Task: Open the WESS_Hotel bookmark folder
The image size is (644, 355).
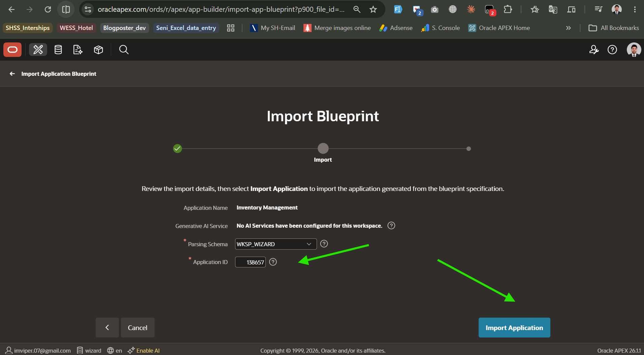Action: click(x=76, y=28)
